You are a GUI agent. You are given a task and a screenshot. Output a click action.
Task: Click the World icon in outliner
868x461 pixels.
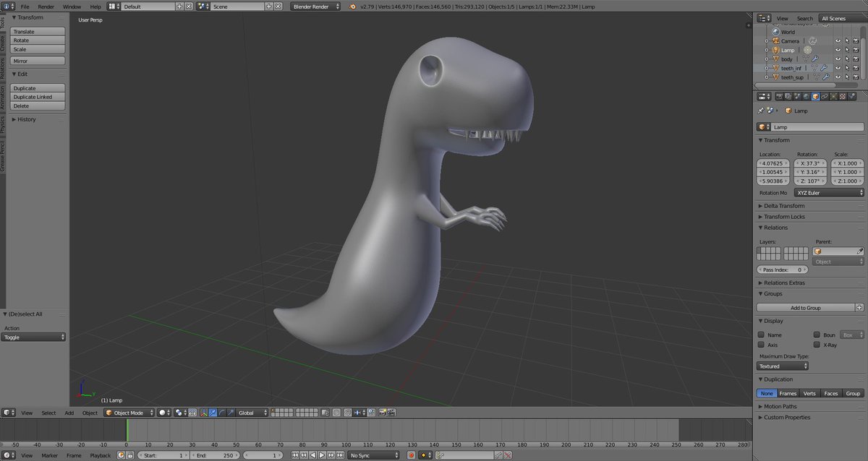[x=775, y=32]
